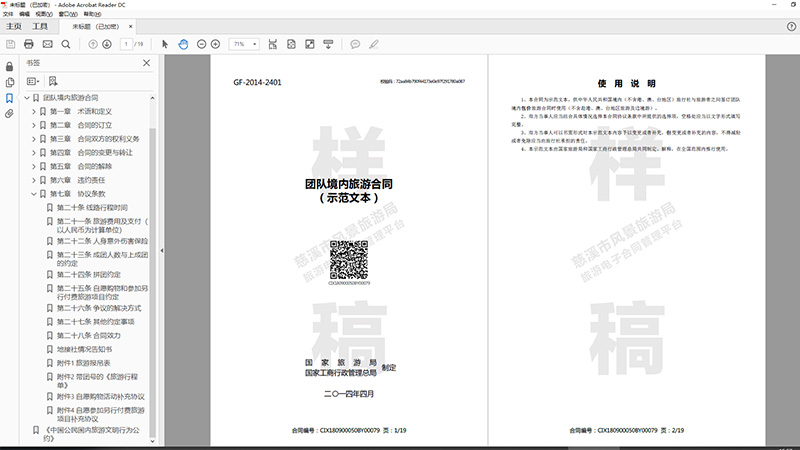Open bookmark options menu dropdown

tap(33, 81)
